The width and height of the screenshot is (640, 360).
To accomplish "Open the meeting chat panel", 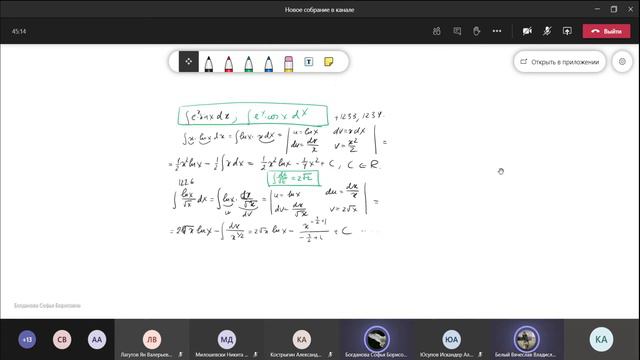I will pyautogui.click(x=457, y=31).
